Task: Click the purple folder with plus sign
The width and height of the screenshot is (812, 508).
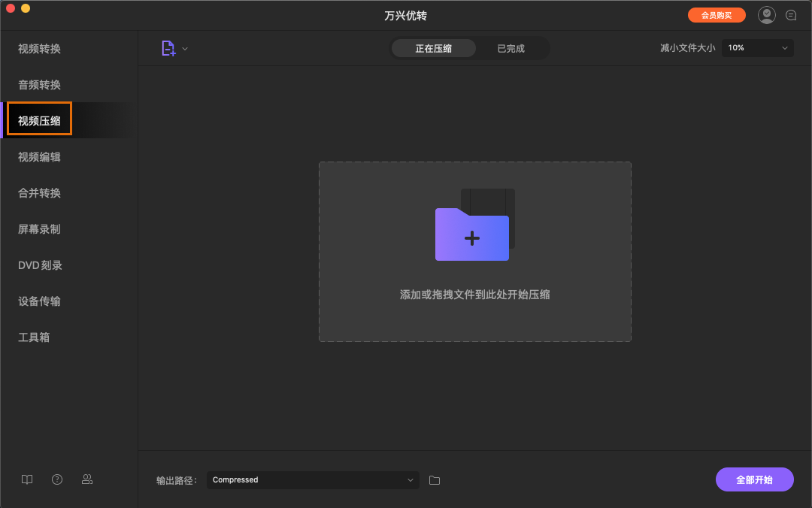Action: pyautogui.click(x=471, y=237)
